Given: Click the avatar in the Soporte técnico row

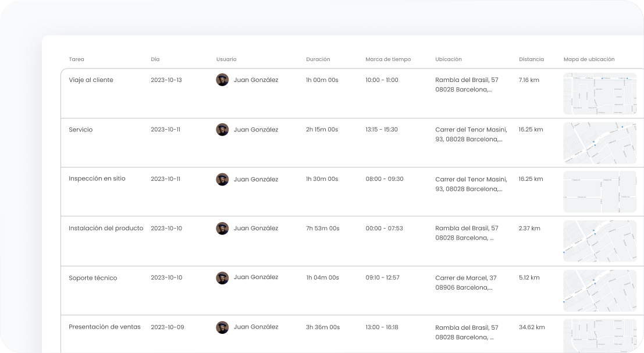Looking at the screenshot, I should click(x=222, y=278).
